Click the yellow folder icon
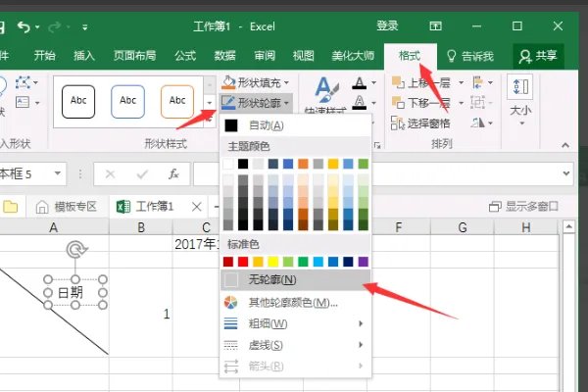588x392 pixels. coord(11,207)
